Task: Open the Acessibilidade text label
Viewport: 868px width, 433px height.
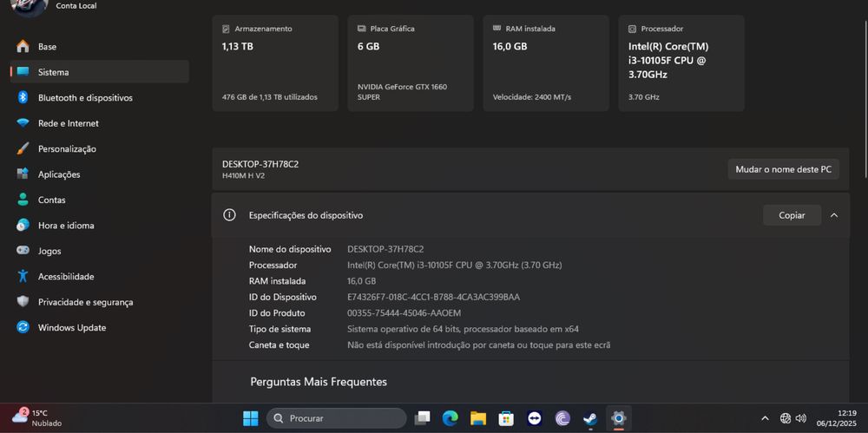Action: (x=66, y=276)
